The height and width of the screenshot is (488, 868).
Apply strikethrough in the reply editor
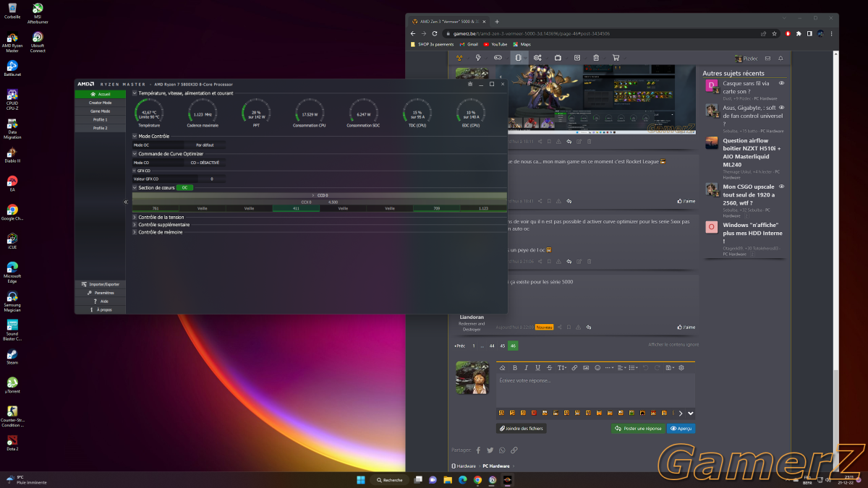[549, 368]
